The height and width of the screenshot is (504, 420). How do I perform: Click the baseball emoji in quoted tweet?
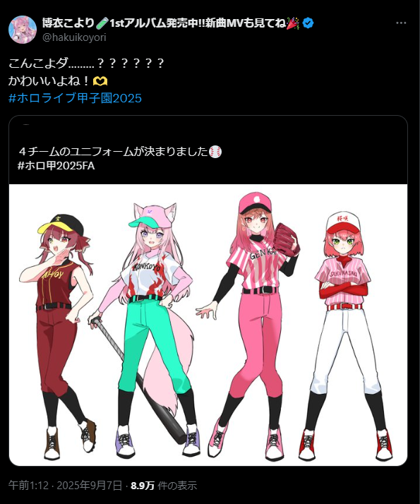point(215,151)
